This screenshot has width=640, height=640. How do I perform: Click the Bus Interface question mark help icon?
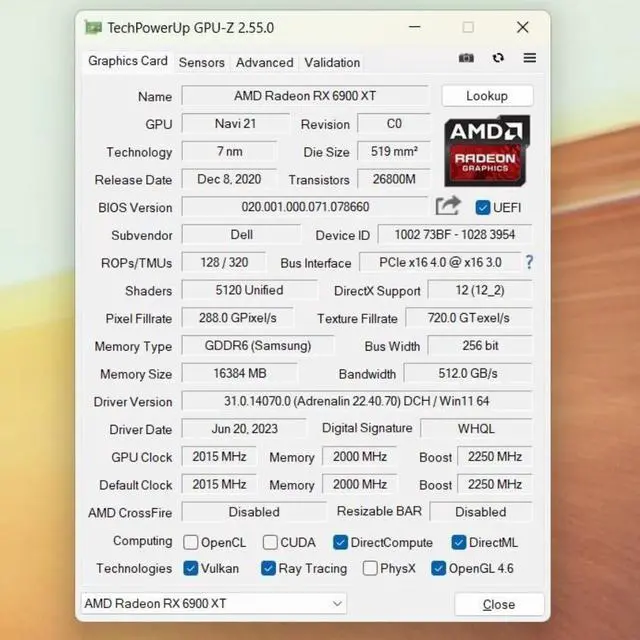tap(529, 262)
